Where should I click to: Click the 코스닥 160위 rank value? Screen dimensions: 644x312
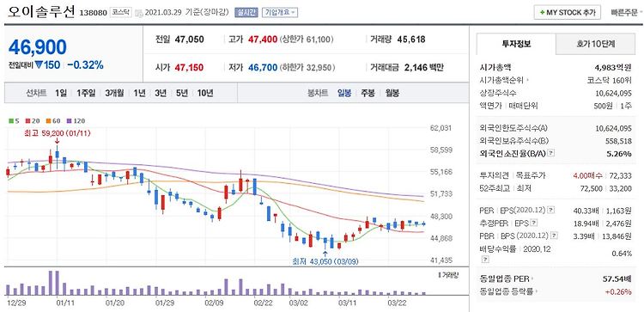610,81
